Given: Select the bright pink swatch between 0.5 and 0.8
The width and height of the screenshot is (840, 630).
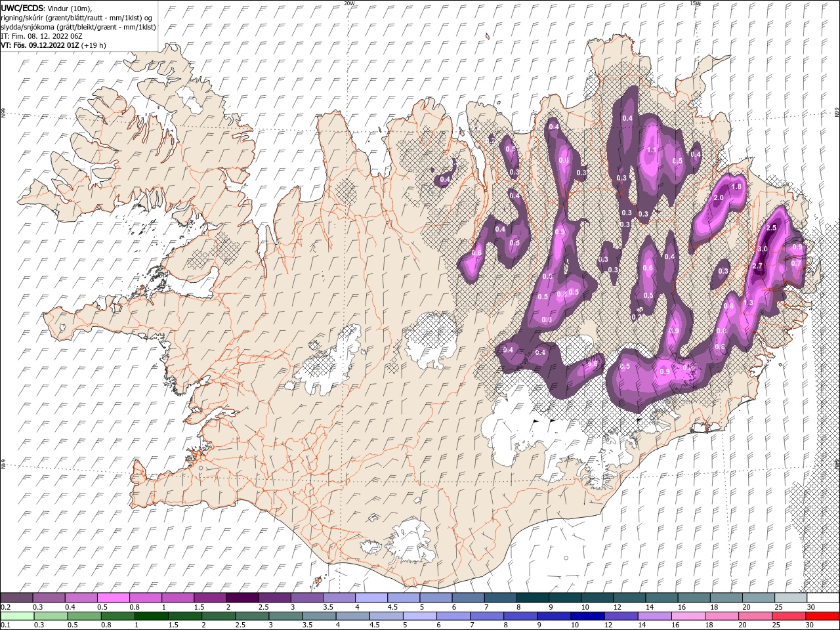Looking at the screenshot, I should [114, 598].
